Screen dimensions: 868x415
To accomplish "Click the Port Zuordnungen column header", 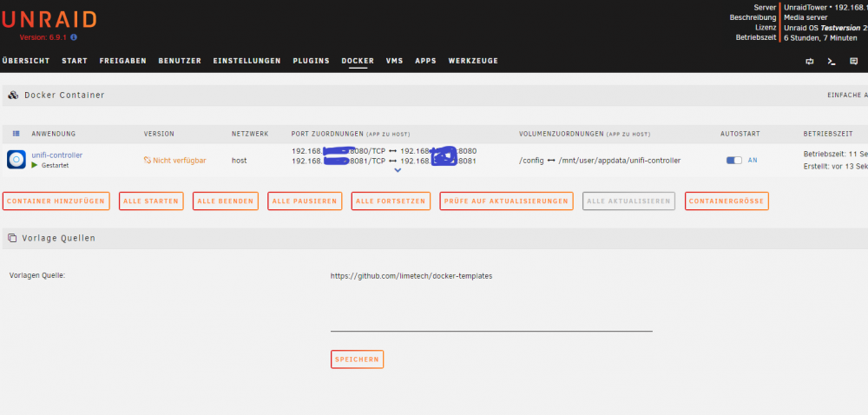I will point(351,134).
